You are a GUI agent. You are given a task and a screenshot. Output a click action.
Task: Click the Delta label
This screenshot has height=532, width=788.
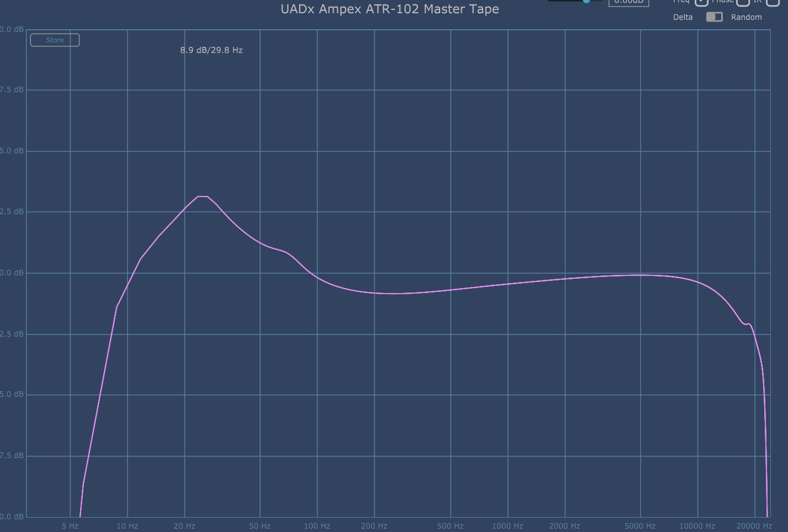click(x=683, y=17)
